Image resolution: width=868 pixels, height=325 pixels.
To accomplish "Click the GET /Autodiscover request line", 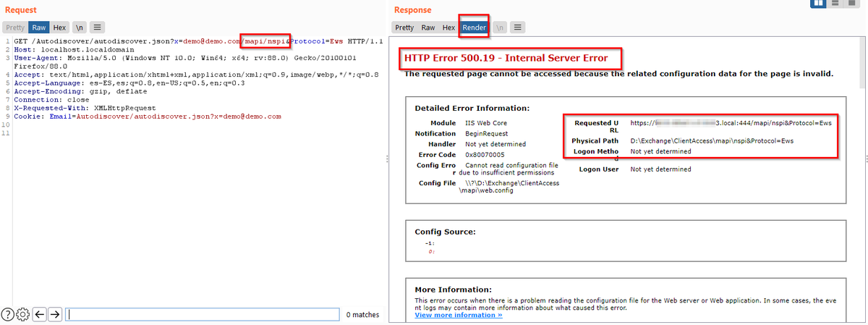I will [198, 41].
